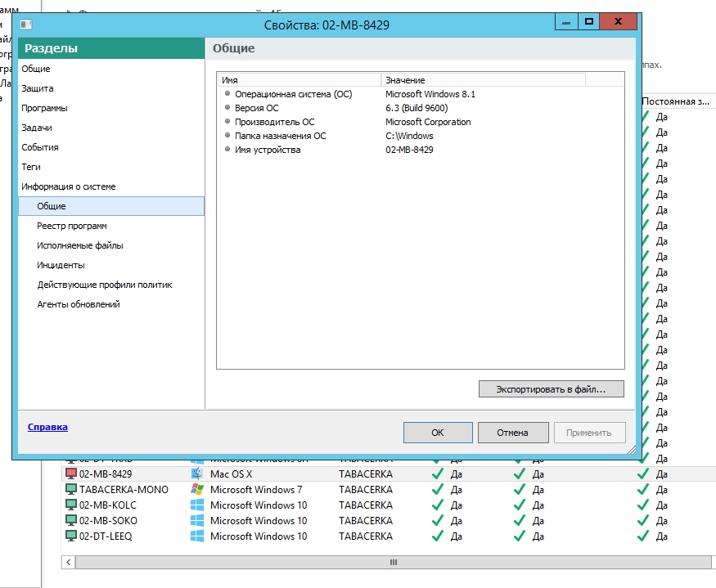Open Действующие профили политик subsection
Viewport: 716px width, 588px height.
click(111, 285)
